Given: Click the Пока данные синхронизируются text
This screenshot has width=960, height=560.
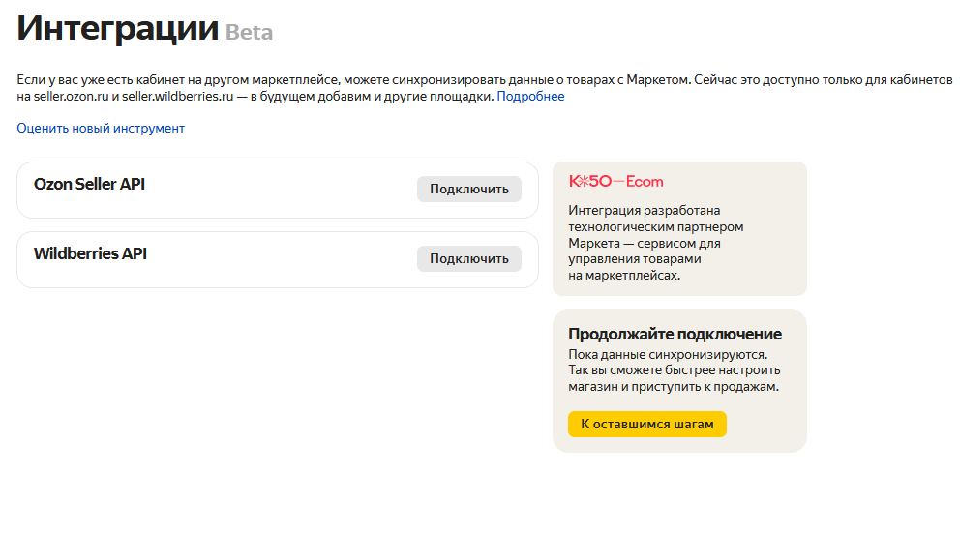Looking at the screenshot, I should pos(668,354).
